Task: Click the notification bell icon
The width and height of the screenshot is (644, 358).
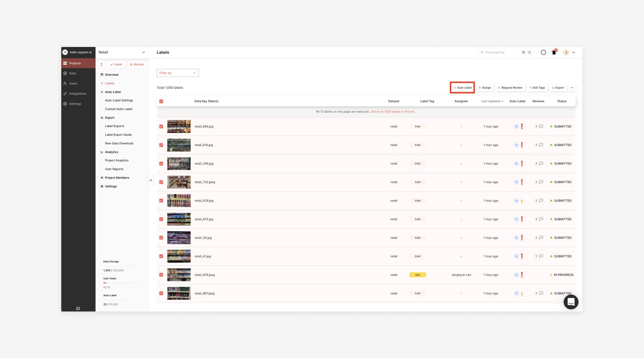Action: coord(554,52)
